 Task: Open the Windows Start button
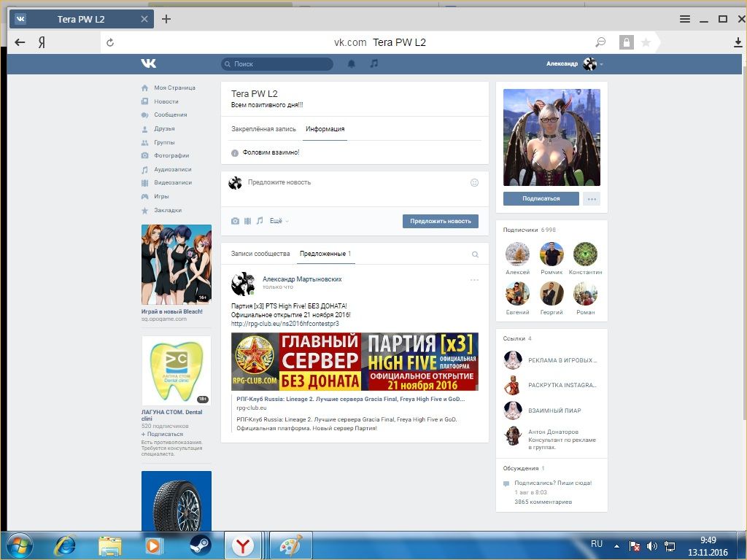pos(19,545)
